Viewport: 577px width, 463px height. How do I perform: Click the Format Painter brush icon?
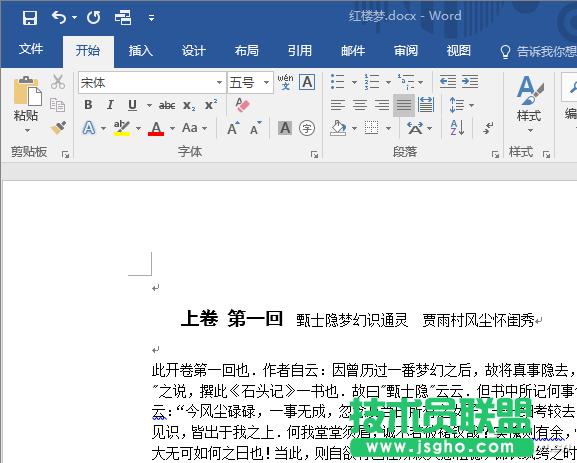pos(59,127)
